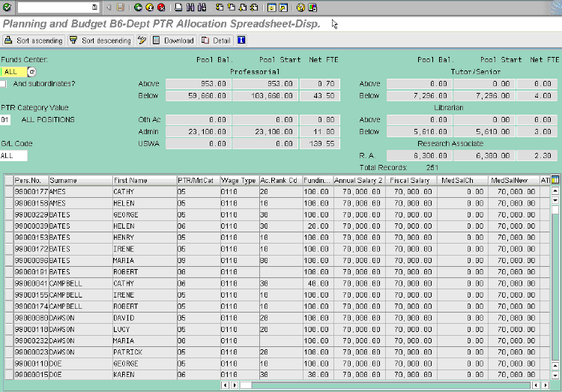The image size is (562, 392).
Task: Go to the Previous Page icon
Action: 232,7
